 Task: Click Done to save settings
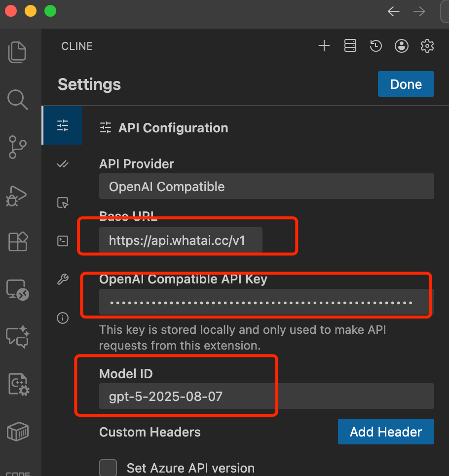tap(406, 84)
